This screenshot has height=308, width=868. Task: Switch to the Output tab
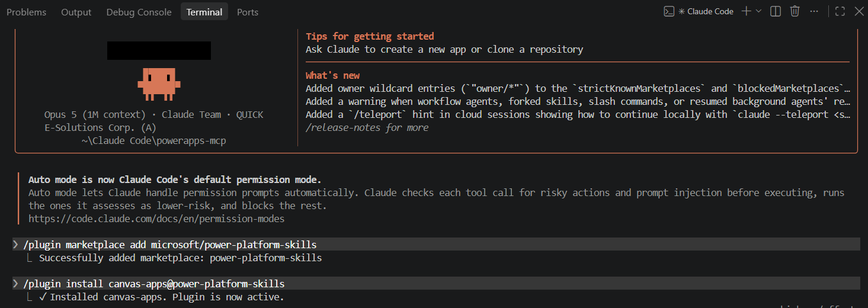click(x=76, y=12)
